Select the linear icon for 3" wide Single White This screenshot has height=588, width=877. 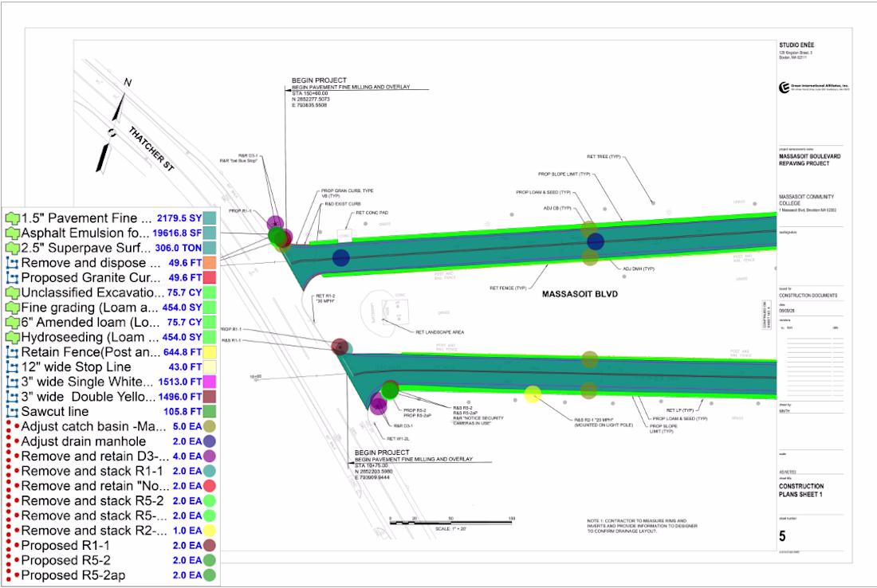click(12, 382)
